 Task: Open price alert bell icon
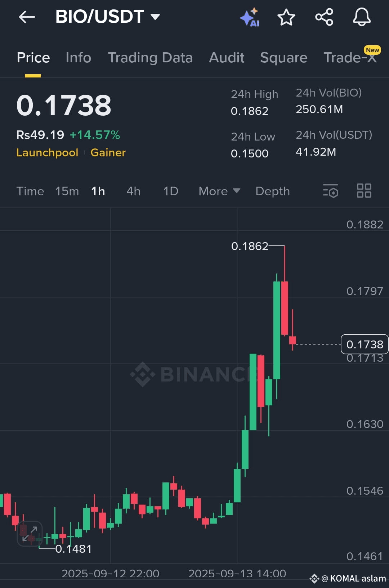tap(362, 17)
